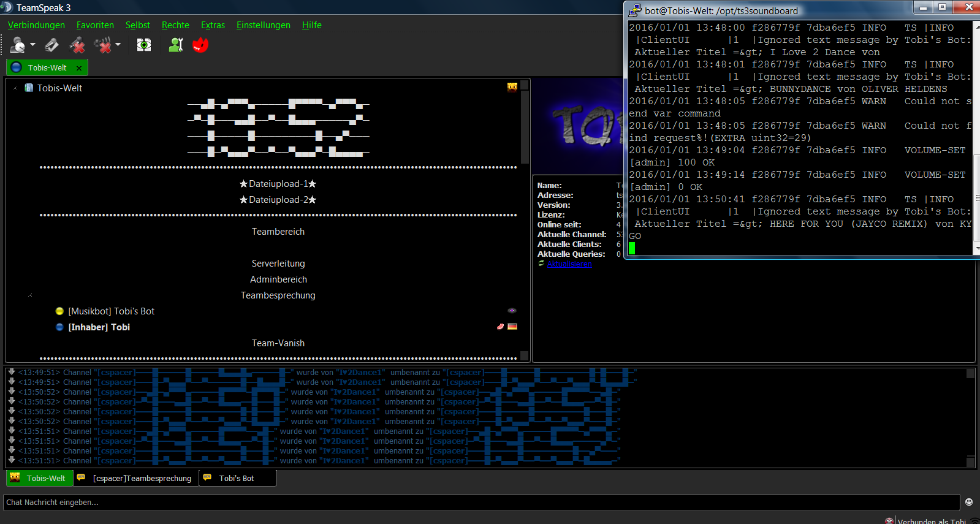Click the red group icon on Tobi row
The width and height of the screenshot is (980, 524).
501,327
